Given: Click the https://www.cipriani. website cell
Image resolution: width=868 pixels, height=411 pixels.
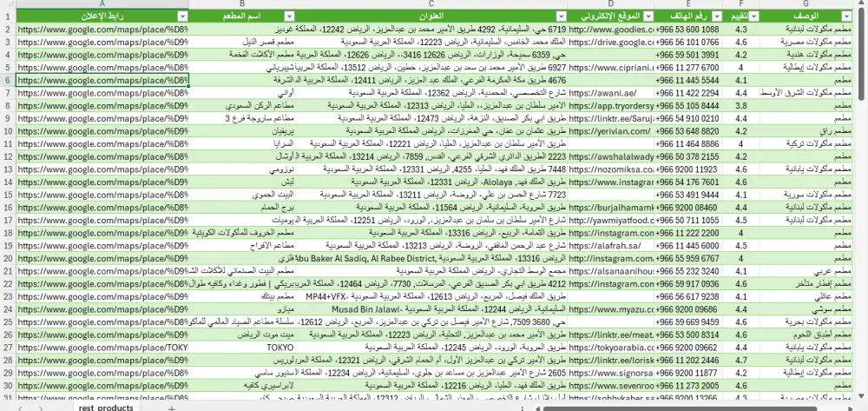Looking at the screenshot, I should [x=610, y=67].
